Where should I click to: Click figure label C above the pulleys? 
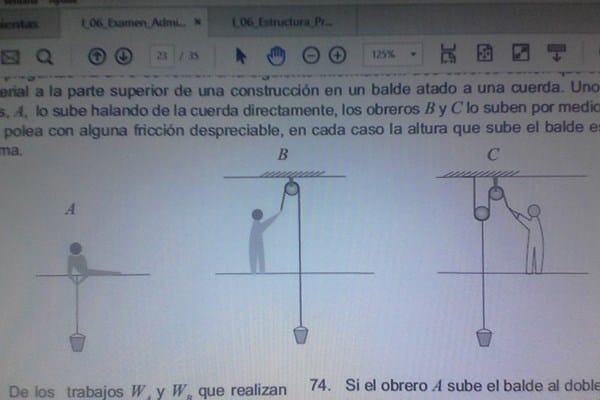[493, 155]
